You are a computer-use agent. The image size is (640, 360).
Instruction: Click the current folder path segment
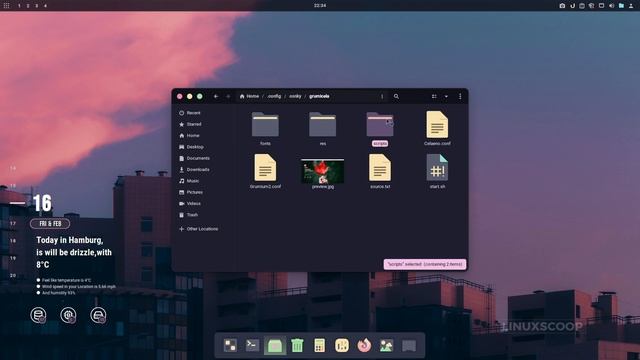click(319, 96)
